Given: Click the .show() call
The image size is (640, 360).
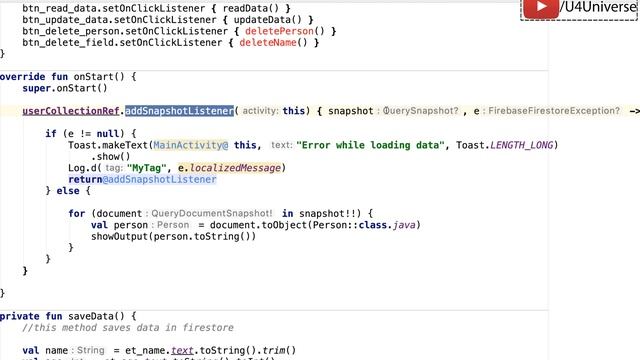Looking at the screenshot, I should (110, 157).
